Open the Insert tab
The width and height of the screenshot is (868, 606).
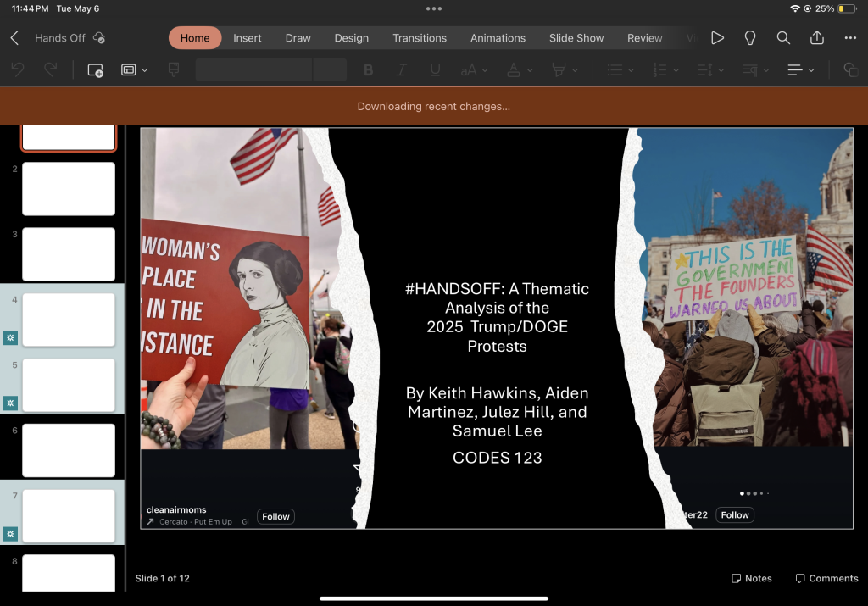tap(247, 37)
